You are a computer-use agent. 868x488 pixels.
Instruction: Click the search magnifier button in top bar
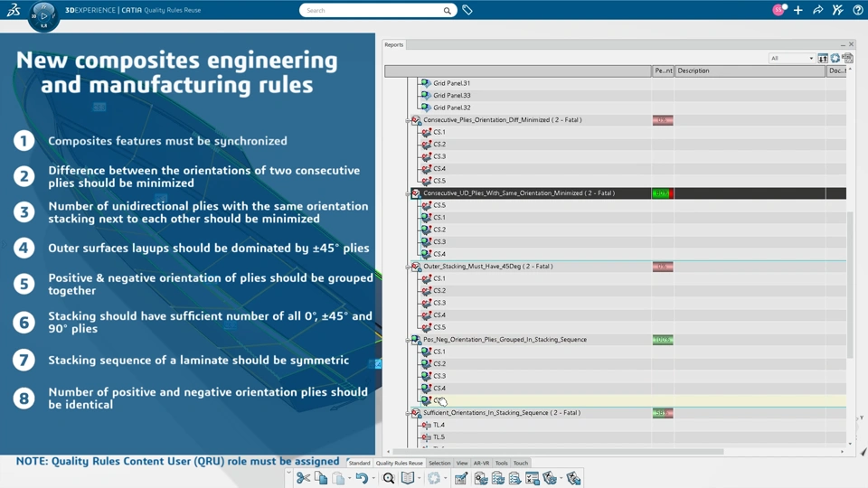[x=447, y=11]
